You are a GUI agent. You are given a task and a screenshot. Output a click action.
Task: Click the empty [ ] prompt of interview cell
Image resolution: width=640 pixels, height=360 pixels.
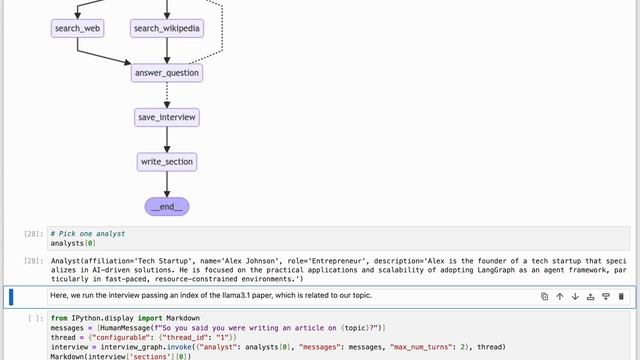tap(36, 318)
